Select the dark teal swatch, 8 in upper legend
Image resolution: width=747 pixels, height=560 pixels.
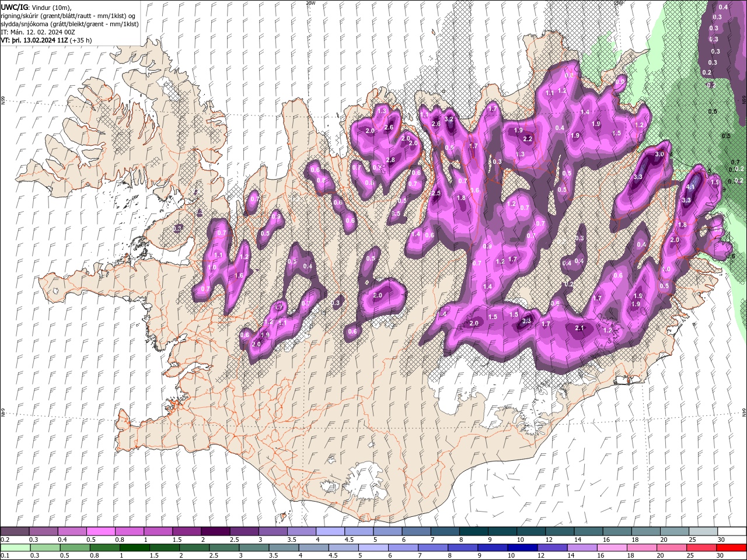(474, 531)
